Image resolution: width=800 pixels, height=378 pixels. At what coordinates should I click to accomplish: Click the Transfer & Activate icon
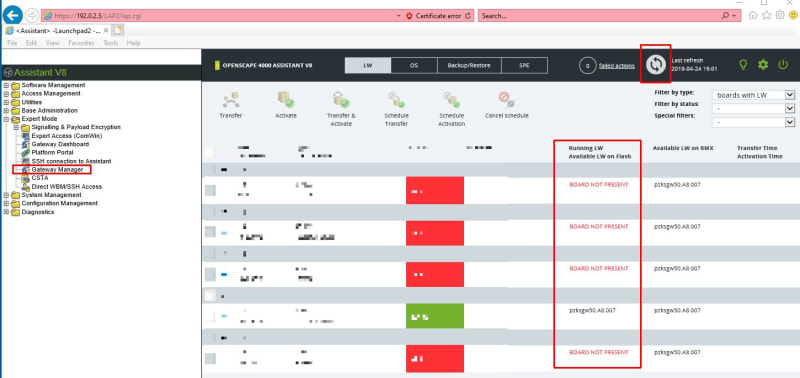(341, 99)
